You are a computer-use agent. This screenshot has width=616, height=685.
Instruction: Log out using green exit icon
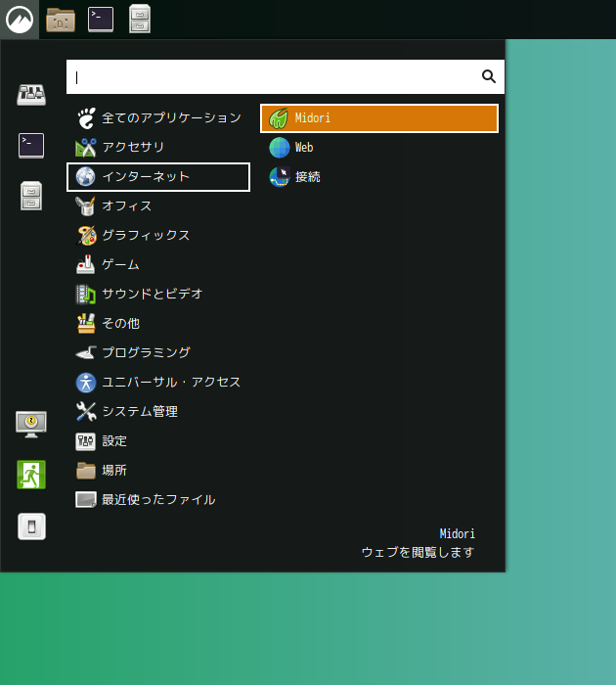coord(31,475)
